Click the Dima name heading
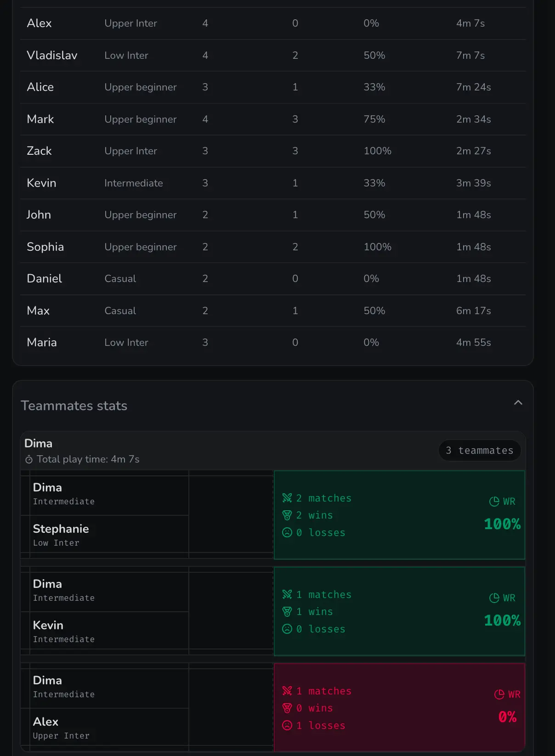The image size is (555, 756). point(39,443)
